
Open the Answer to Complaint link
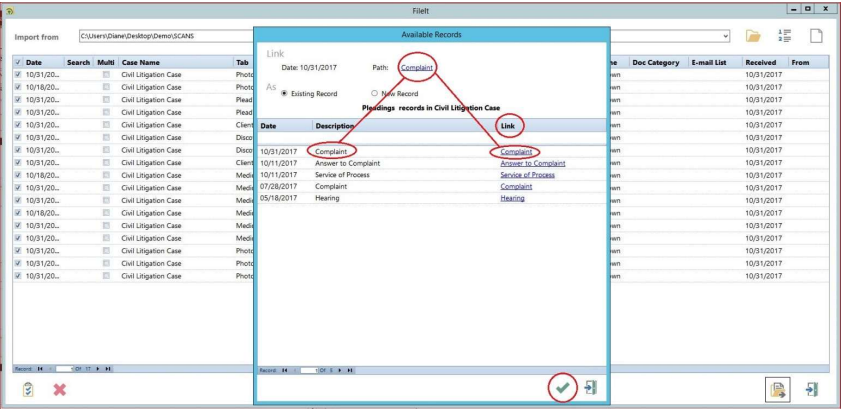click(x=532, y=163)
